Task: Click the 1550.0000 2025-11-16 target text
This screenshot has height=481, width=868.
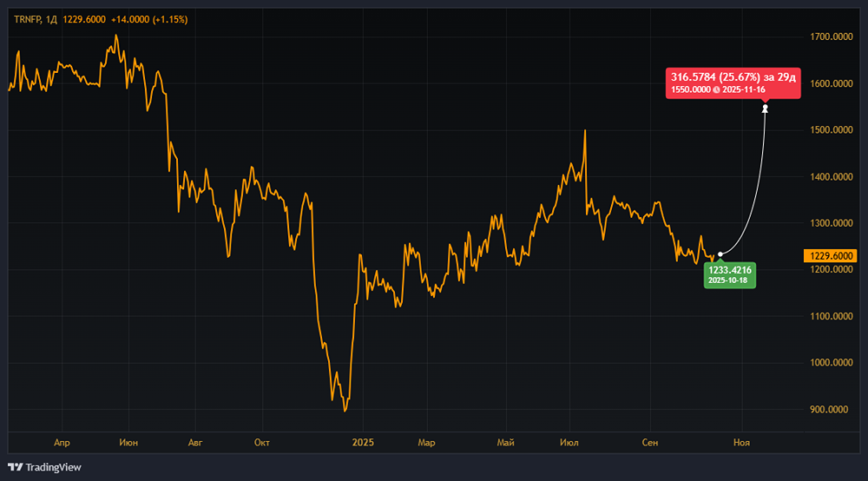Action: pyautogui.click(x=718, y=89)
